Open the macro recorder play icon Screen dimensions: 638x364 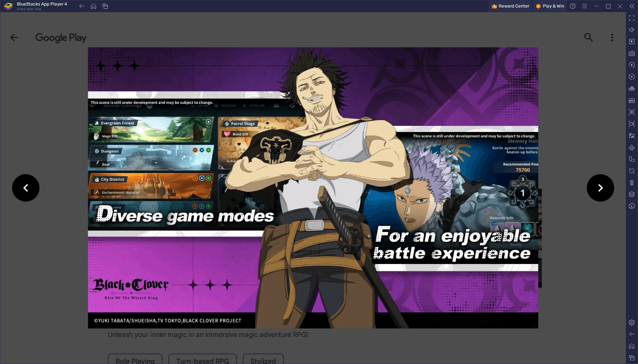(632, 65)
